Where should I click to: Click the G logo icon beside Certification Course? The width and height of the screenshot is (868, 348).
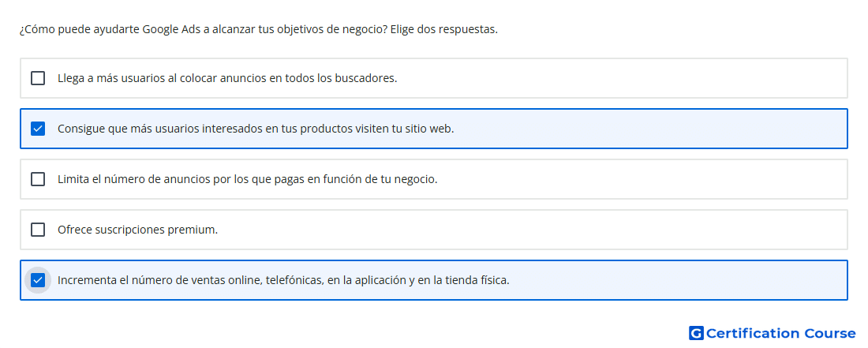(x=696, y=333)
